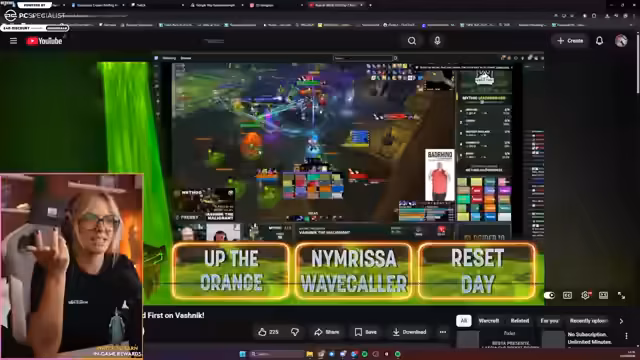Toggle closed captions on the player
This screenshot has width=640, height=360.
click(x=567, y=295)
